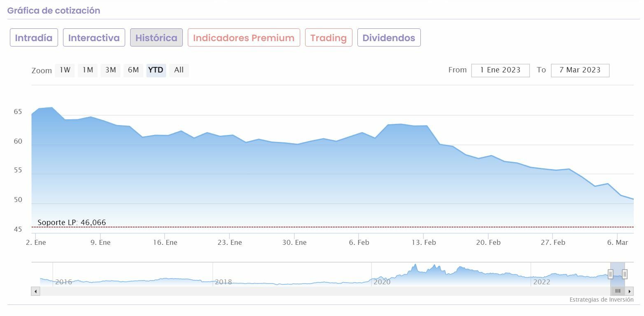644x316 pixels.
Task: Edit the To date field
Action: (x=580, y=70)
